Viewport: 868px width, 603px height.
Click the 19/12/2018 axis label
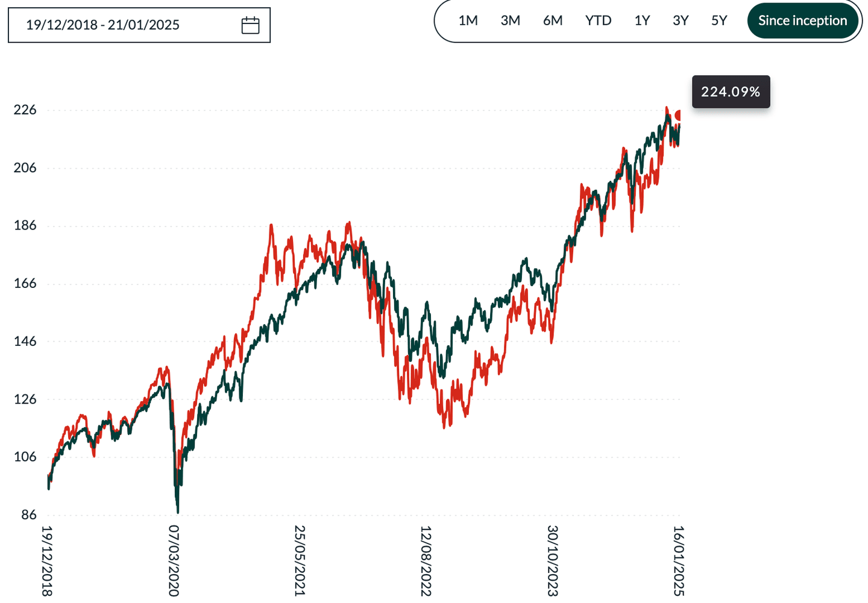coord(46,560)
